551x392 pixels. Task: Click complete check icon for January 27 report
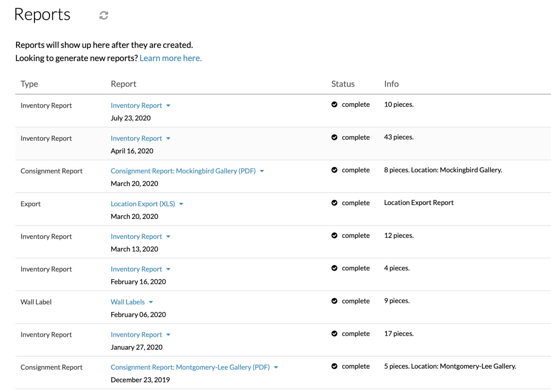tap(334, 334)
